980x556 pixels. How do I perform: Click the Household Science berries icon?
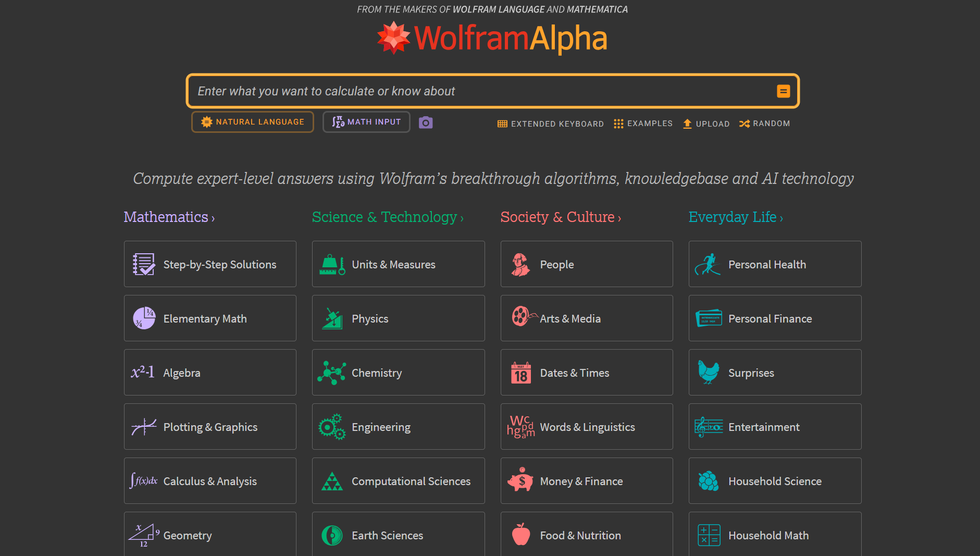[x=709, y=481]
